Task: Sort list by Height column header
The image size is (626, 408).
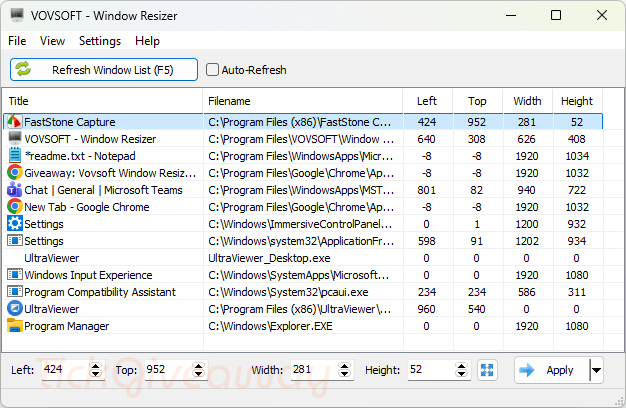Action: tap(577, 101)
